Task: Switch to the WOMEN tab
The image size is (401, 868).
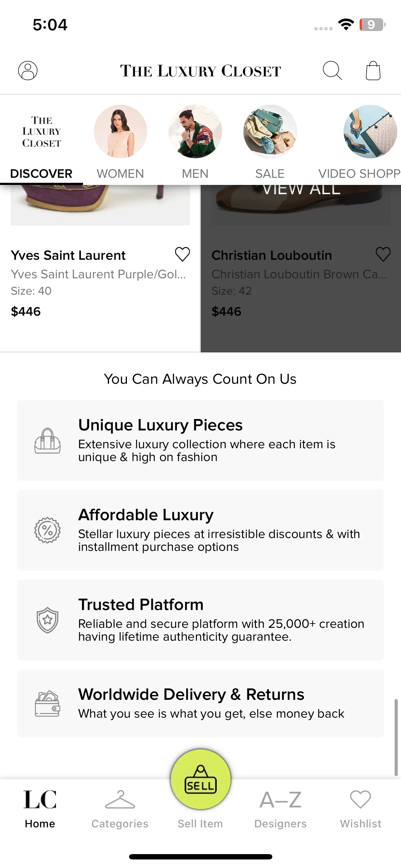Action: coord(120,142)
